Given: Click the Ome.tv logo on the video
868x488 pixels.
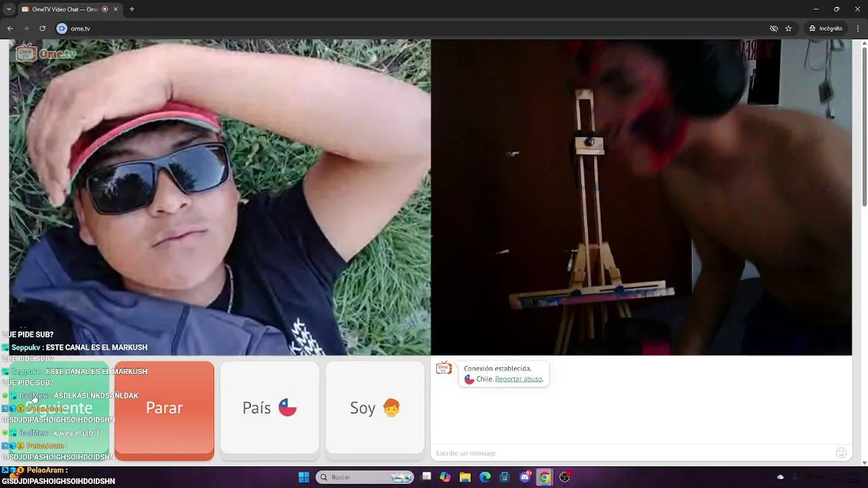Looking at the screenshot, I should (x=47, y=54).
